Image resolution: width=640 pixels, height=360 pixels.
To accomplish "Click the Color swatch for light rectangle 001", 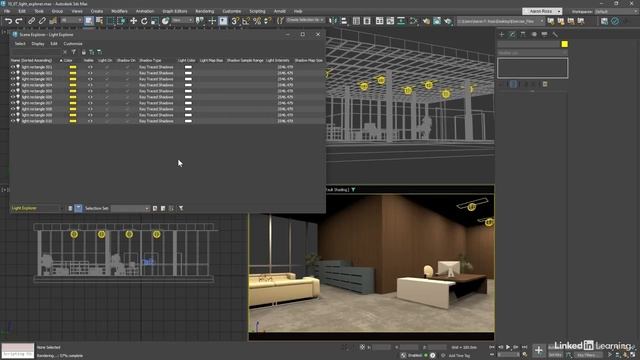I will pyautogui.click(x=73, y=67).
